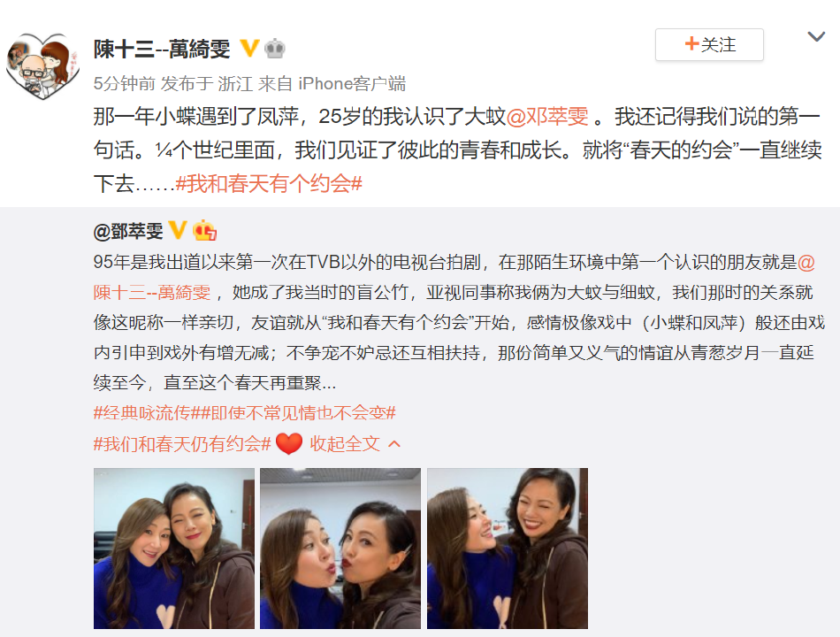Screen dimensions: 840x637
Task: Click the plus icon on the 关注 button
Action: click(691, 44)
